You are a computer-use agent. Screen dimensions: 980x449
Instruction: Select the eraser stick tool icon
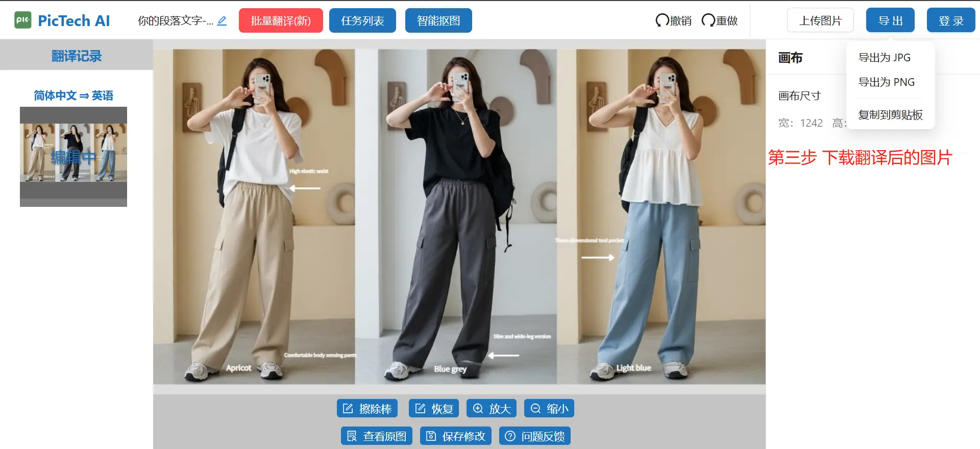pos(348,409)
